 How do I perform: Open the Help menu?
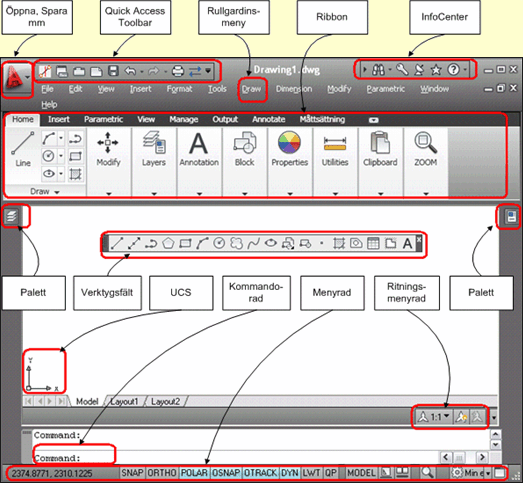coord(49,105)
